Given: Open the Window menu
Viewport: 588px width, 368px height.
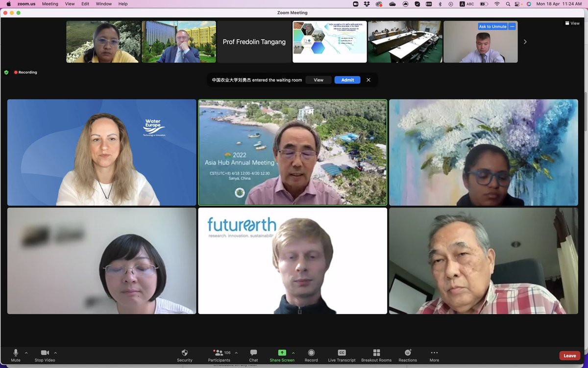Looking at the screenshot, I should pyautogui.click(x=103, y=4).
